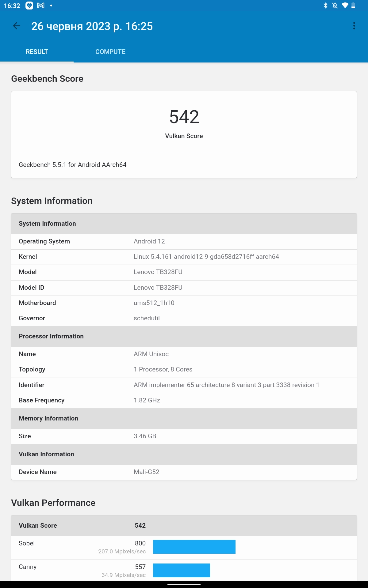Screen dimensions: 368x588
Task: Tap the Motherboard value ums512_1h10
Action: tap(154, 303)
